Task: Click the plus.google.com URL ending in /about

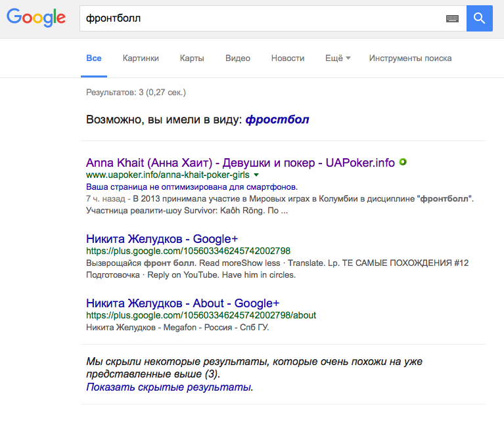Action: point(201,315)
